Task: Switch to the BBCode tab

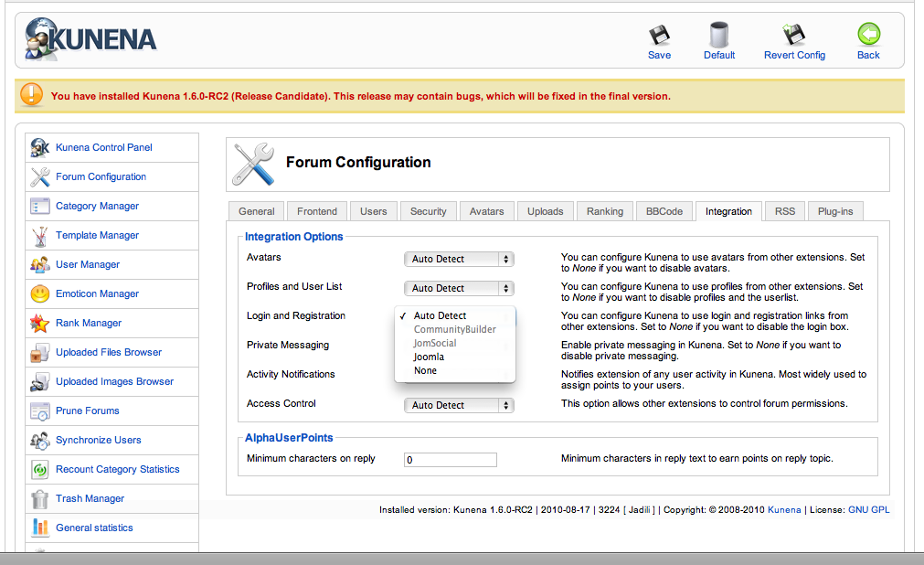Action: point(664,211)
